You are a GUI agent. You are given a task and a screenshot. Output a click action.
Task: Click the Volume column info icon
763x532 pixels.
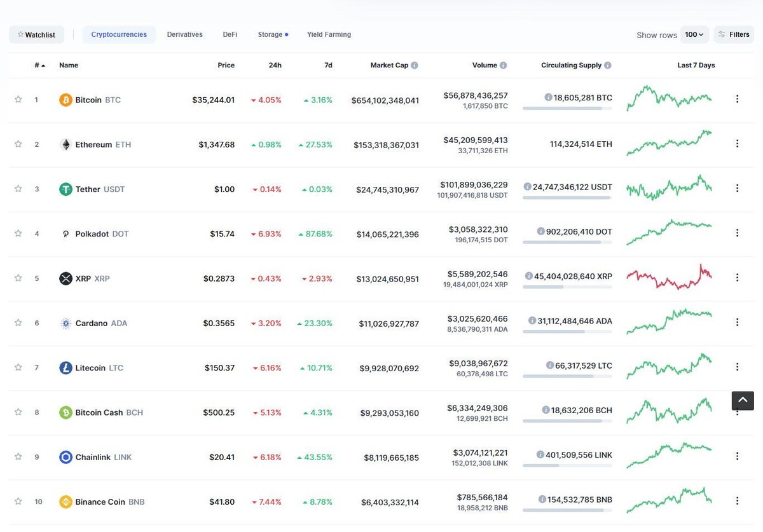coord(504,65)
